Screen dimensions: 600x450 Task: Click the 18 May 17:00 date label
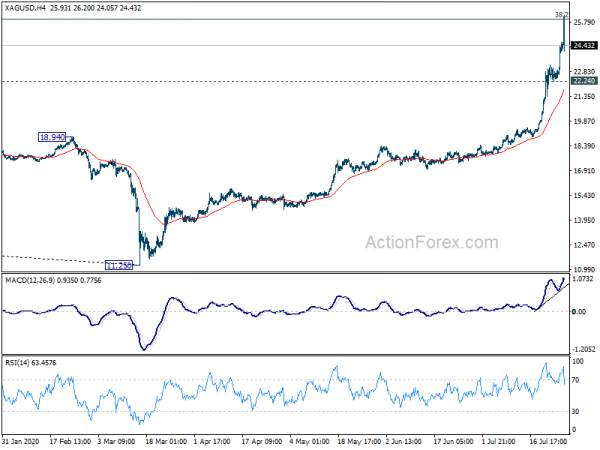(359, 441)
